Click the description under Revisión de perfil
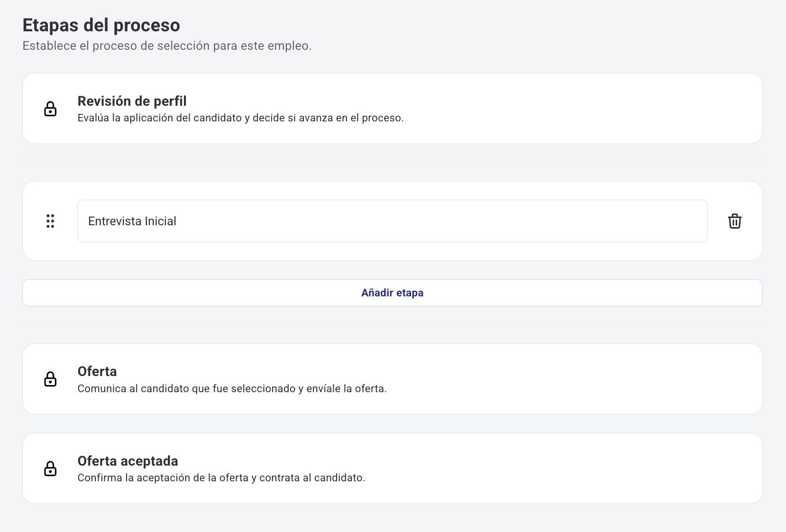This screenshot has height=532, width=786. click(x=241, y=118)
